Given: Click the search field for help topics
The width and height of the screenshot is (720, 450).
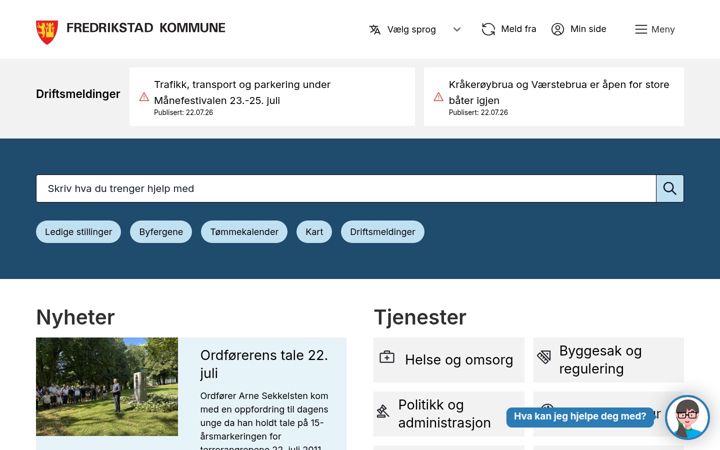Looking at the screenshot, I should 346,188.
